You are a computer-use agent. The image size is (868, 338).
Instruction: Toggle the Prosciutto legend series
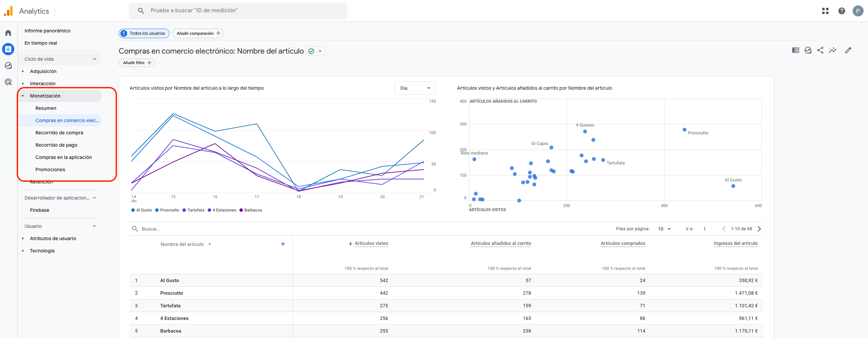click(167, 210)
